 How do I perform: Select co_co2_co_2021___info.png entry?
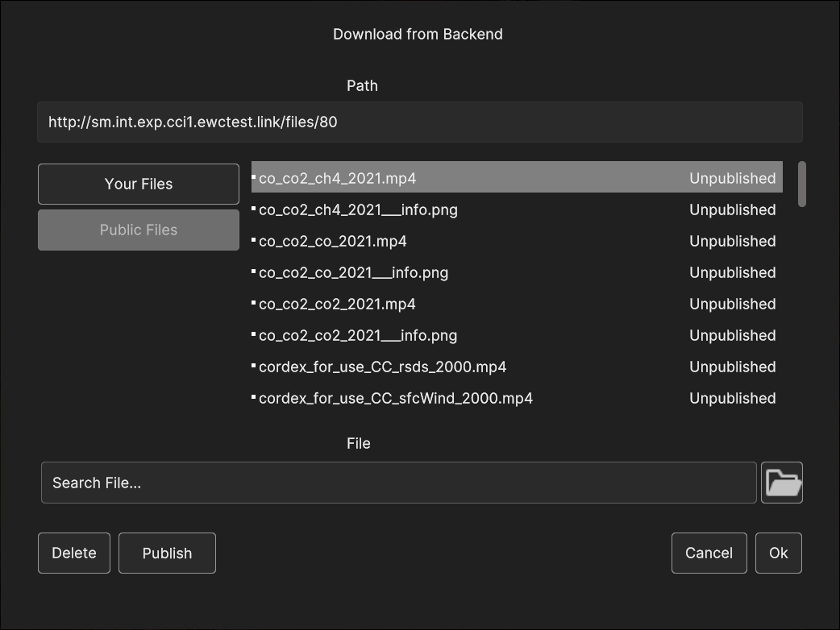[517, 272]
